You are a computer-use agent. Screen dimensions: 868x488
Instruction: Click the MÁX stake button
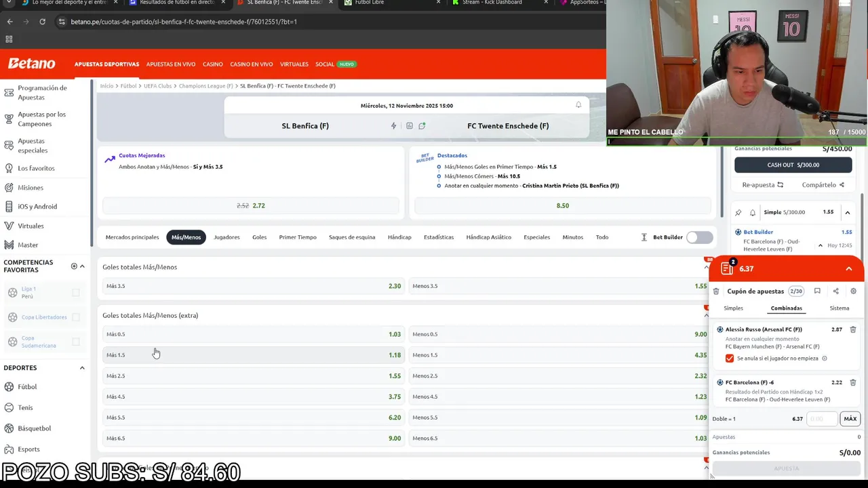point(850,419)
